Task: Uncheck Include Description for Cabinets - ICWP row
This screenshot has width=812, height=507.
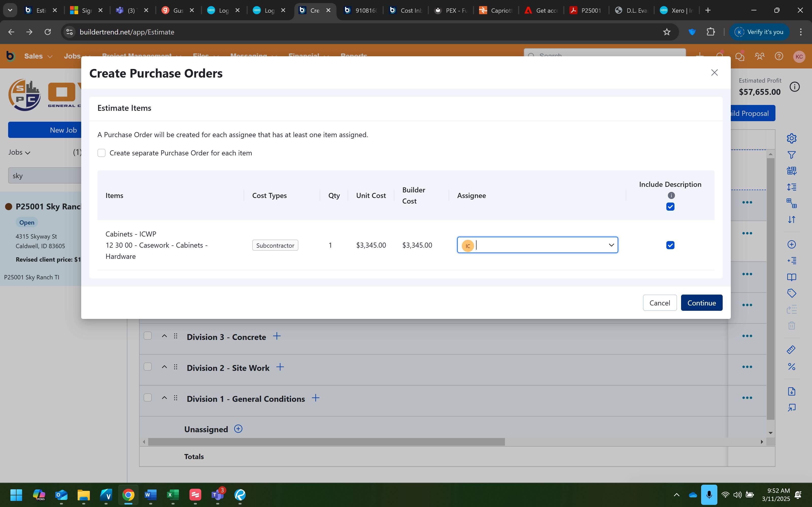Action: (x=670, y=245)
